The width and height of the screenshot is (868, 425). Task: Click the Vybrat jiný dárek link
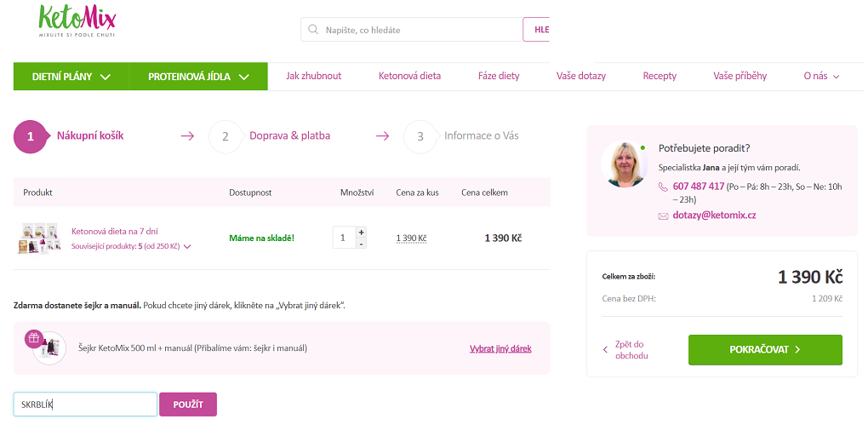pyautogui.click(x=500, y=349)
